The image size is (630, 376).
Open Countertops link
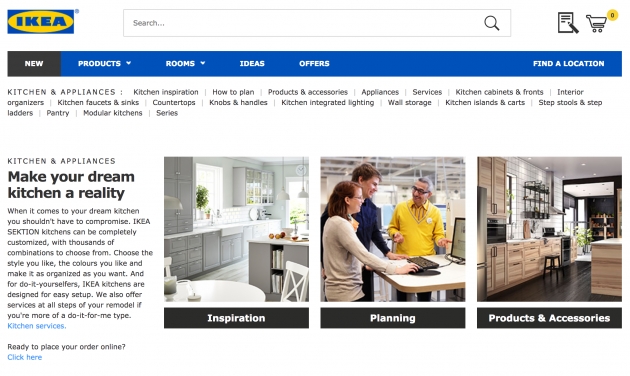click(x=174, y=102)
